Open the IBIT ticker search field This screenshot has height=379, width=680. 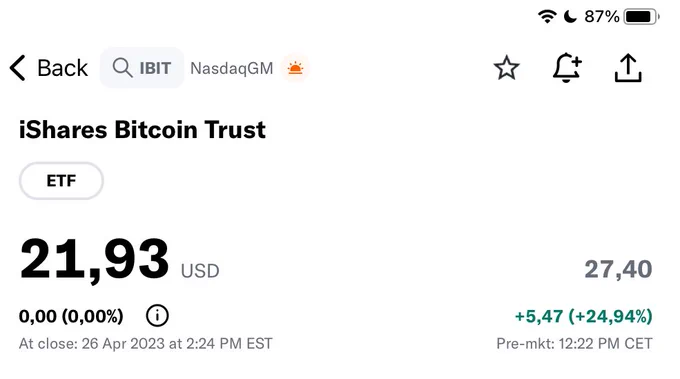click(x=142, y=68)
